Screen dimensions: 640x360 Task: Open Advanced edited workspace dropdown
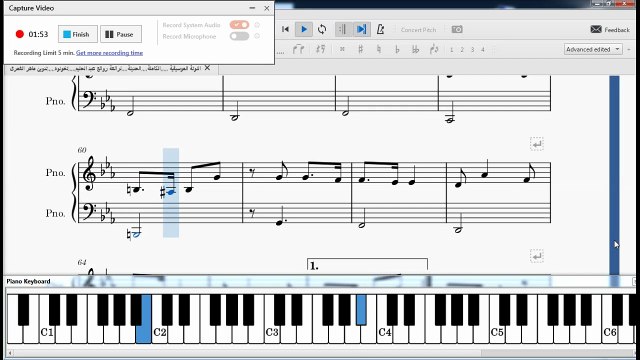(593, 49)
